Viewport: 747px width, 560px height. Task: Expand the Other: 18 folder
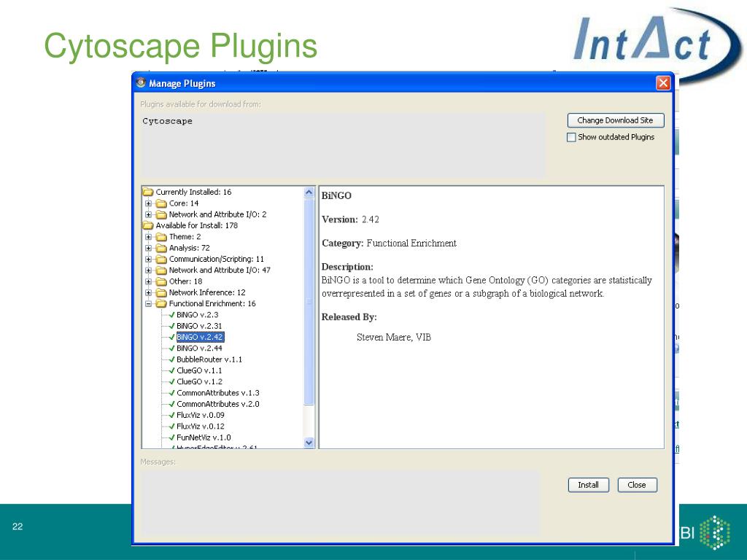149,281
